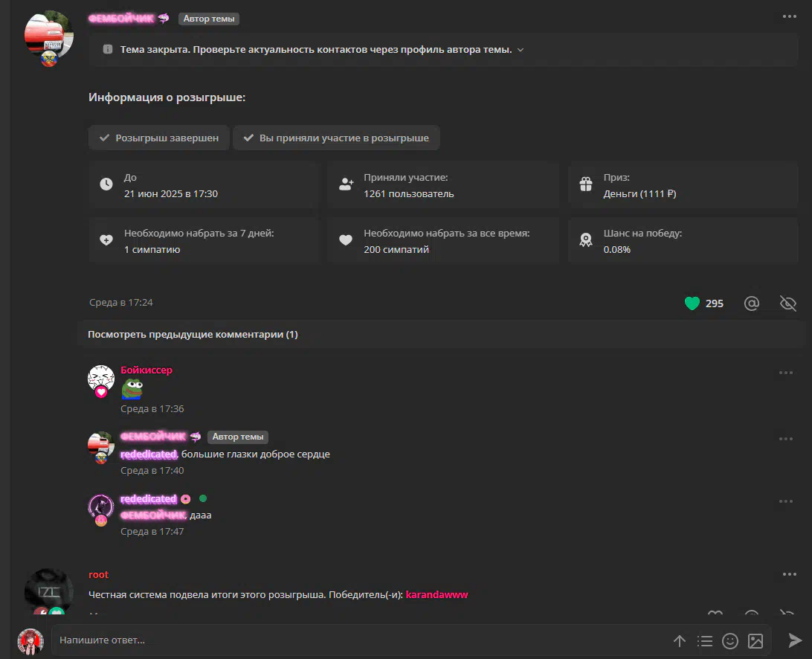The height and width of the screenshot is (659, 812).
Task: Open three-dot menu on root's post
Action: [x=789, y=574]
